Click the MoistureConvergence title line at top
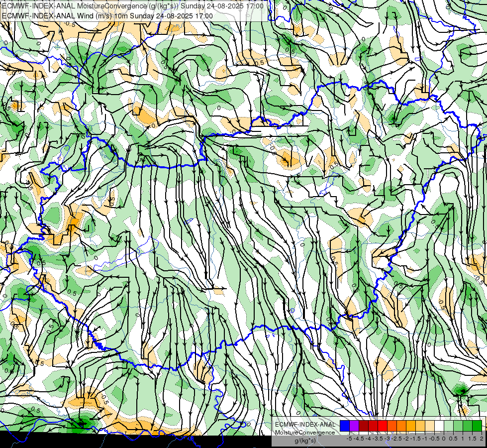This screenshot has height=448, width=487. (133, 6)
